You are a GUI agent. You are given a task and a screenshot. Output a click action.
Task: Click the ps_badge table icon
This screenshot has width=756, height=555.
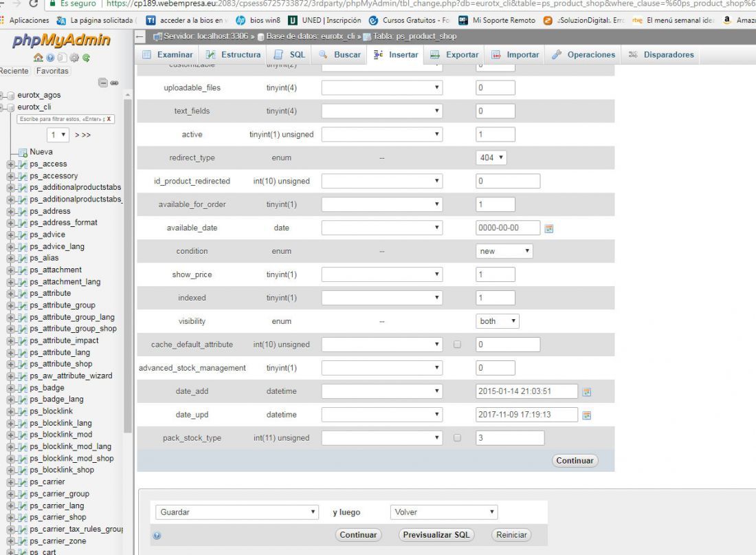click(x=22, y=388)
